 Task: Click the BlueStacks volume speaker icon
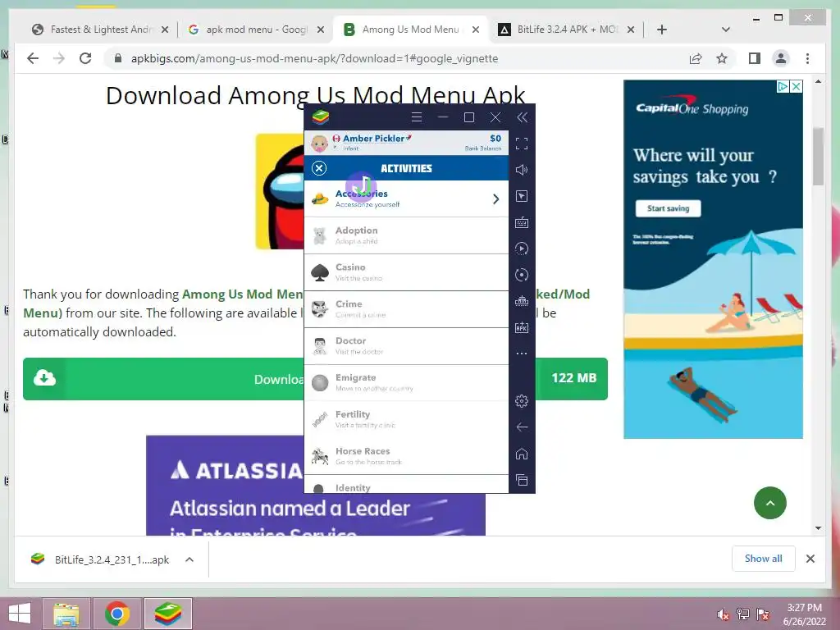521,170
